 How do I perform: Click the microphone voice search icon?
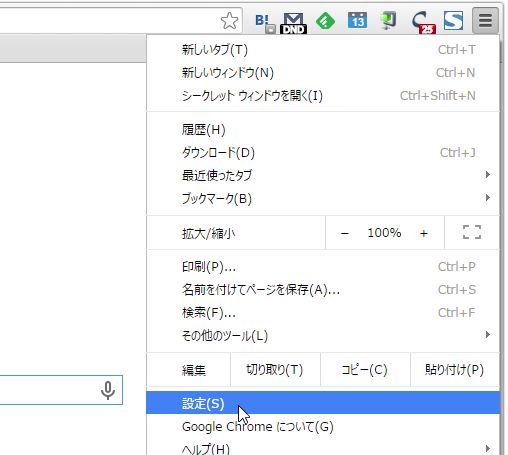(108, 390)
